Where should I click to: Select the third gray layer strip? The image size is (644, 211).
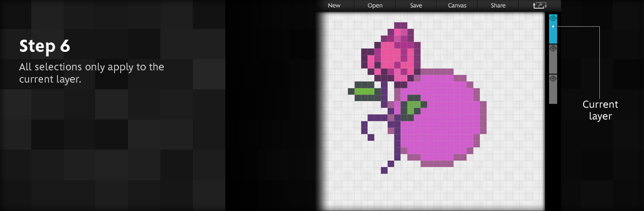click(553, 89)
